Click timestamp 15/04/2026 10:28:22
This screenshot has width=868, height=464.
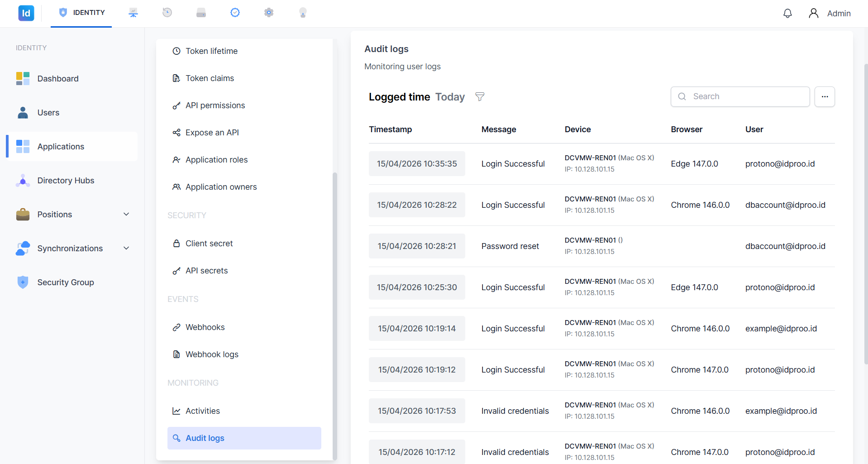[x=417, y=205]
